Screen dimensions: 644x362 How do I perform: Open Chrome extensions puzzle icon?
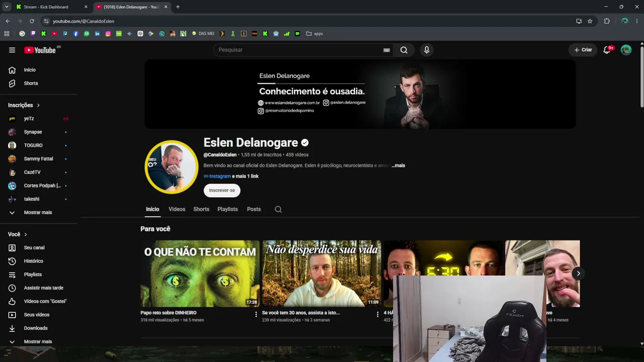coord(607,21)
